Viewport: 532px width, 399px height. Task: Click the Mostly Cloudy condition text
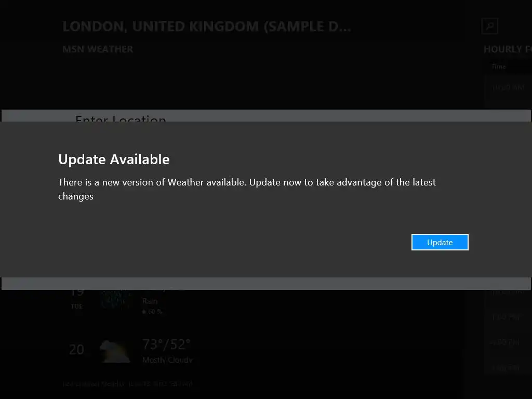(x=167, y=360)
